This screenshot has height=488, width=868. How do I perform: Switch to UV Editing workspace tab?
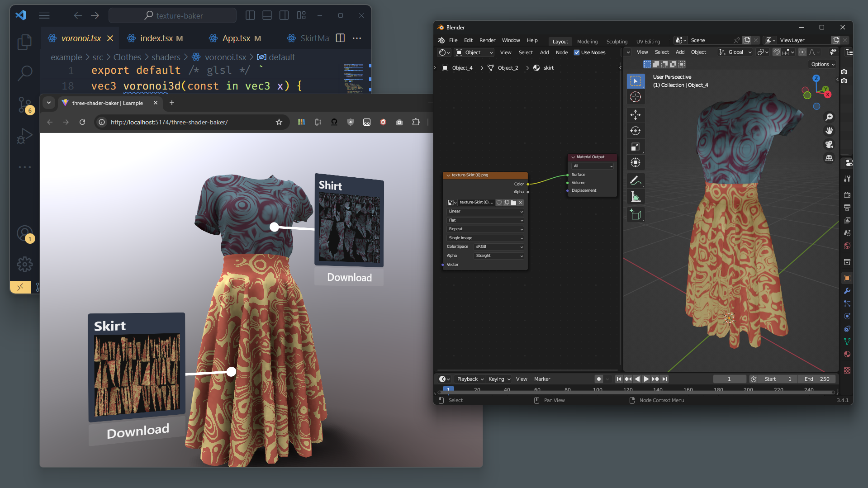[648, 41]
